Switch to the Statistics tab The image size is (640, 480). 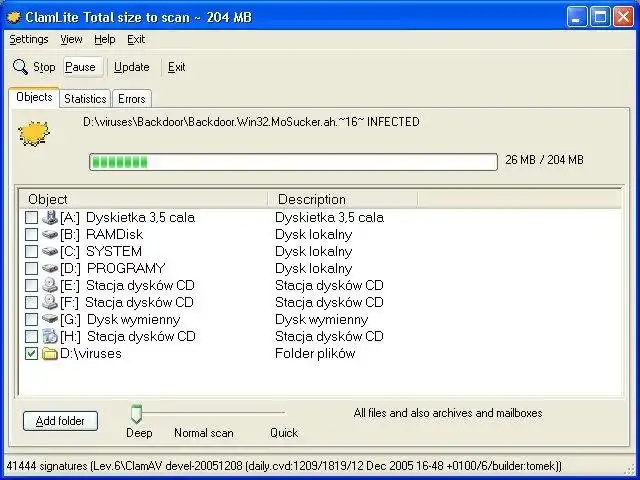pyautogui.click(x=85, y=99)
